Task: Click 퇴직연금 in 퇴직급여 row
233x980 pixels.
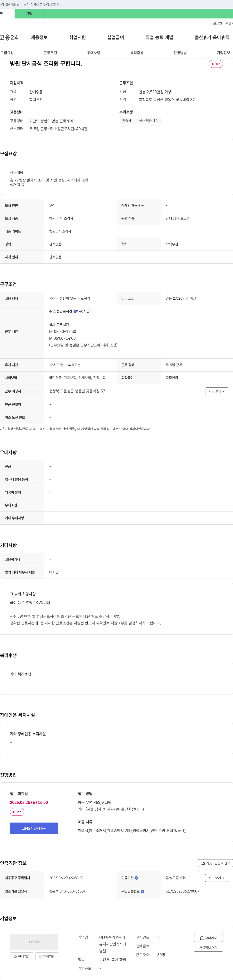Action: tap(172, 378)
